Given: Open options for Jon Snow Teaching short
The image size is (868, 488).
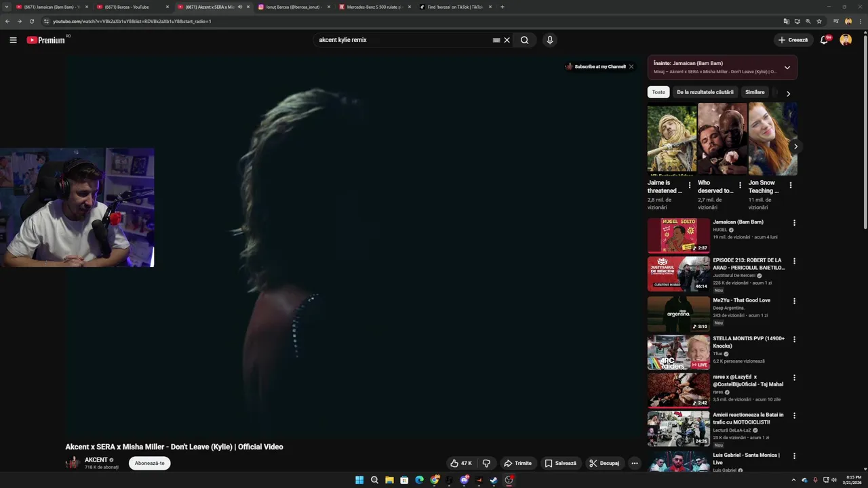Looking at the screenshot, I should coord(791,185).
